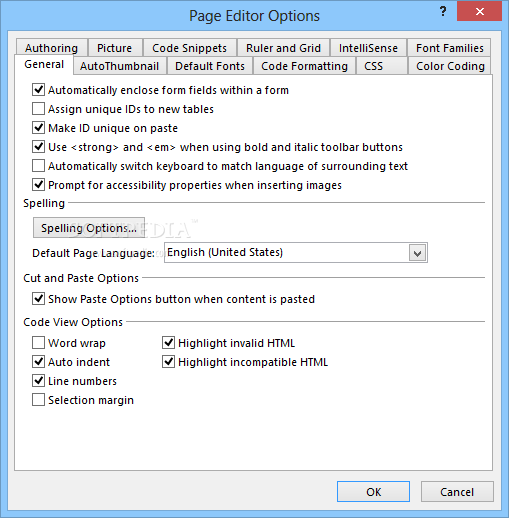Close the Page Editor Options dialog
Image resolution: width=509 pixels, height=518 pixels.
click(479, 12)
